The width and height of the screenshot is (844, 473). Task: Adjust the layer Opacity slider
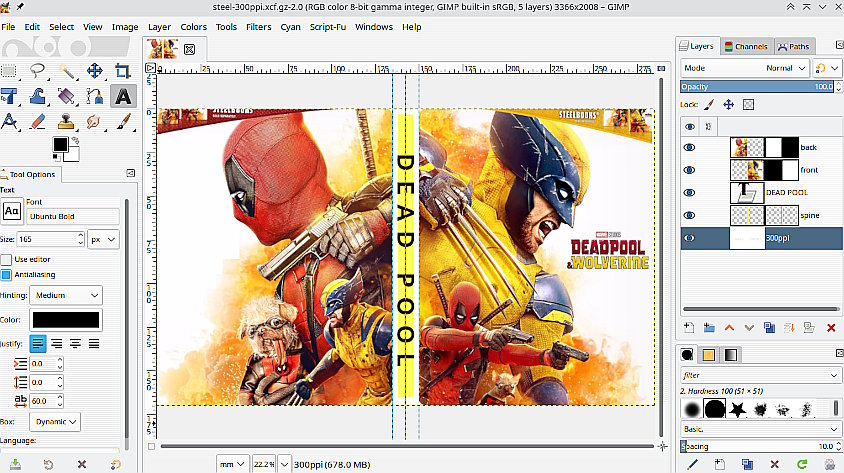(x=757, y=87)
